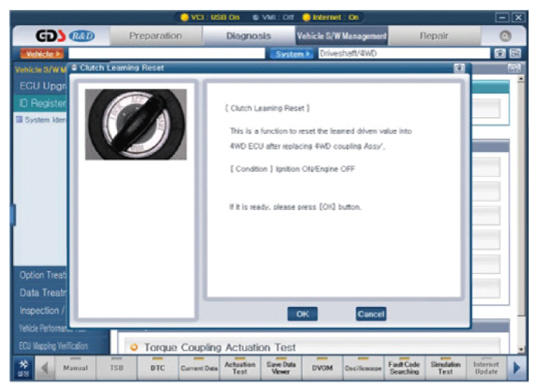Select Vehicle S/W Management tab
The width and height of the screenshot is (538, 392).
[341, 36]
